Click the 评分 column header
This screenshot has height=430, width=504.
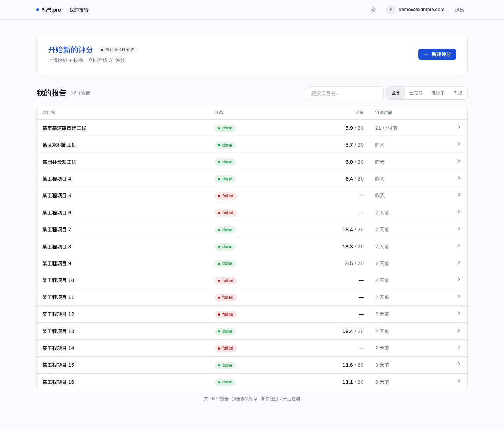(359, 113)
